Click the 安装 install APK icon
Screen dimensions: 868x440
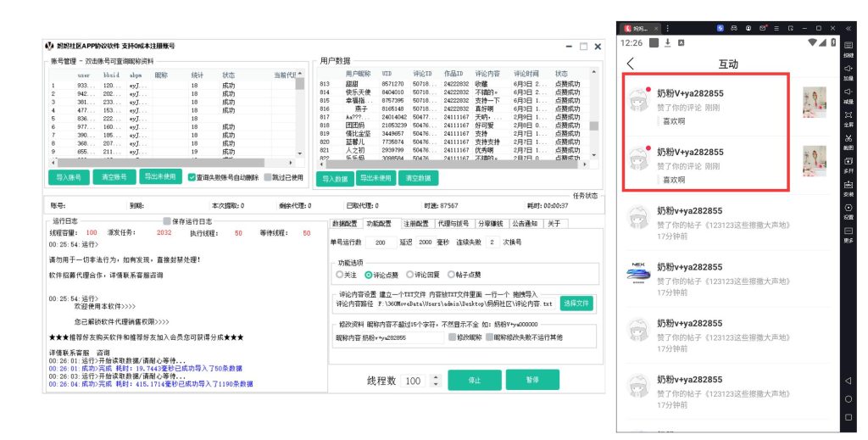848,187
